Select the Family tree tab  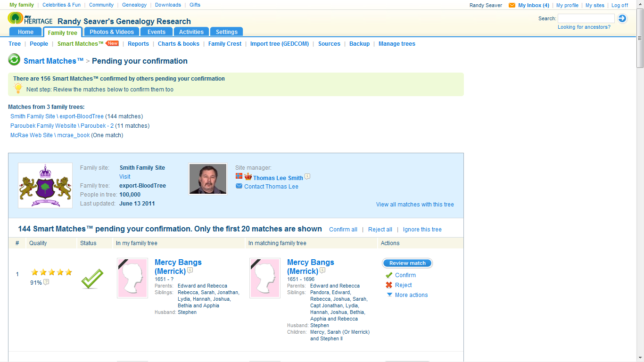click(x=63, y=33)
